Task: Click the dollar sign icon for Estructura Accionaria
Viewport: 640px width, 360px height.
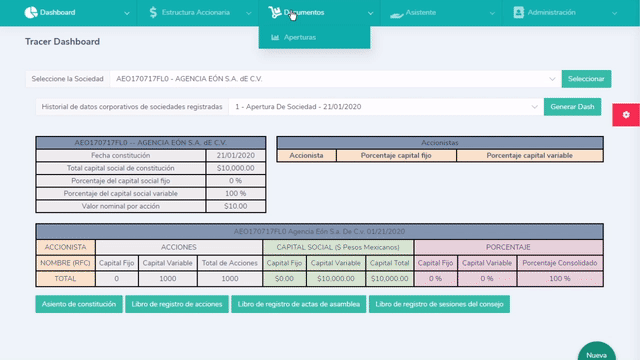Action: click(x=153, y=13)
